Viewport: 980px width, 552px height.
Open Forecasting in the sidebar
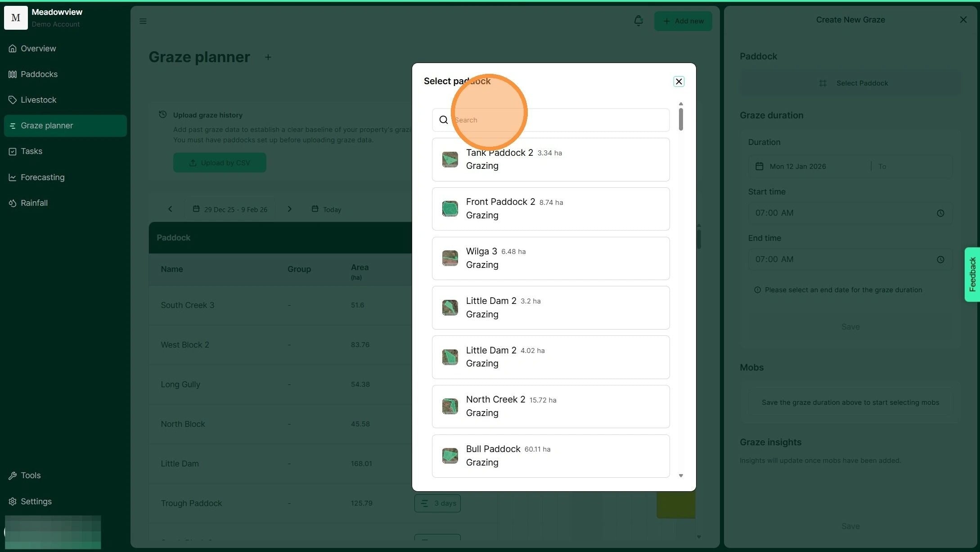point(42,177)
